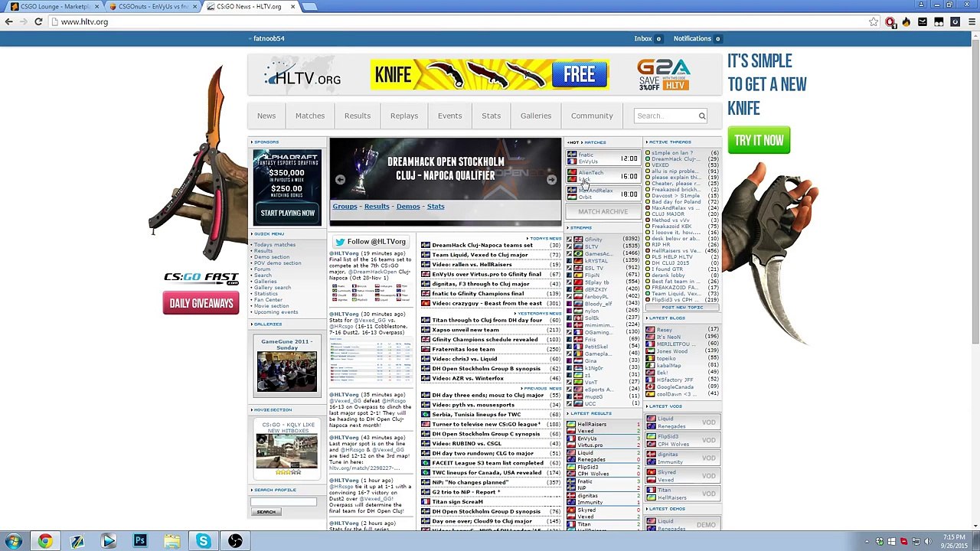
Task: Open File Explorer from the taskbar
Action: (x=171, y=541)
